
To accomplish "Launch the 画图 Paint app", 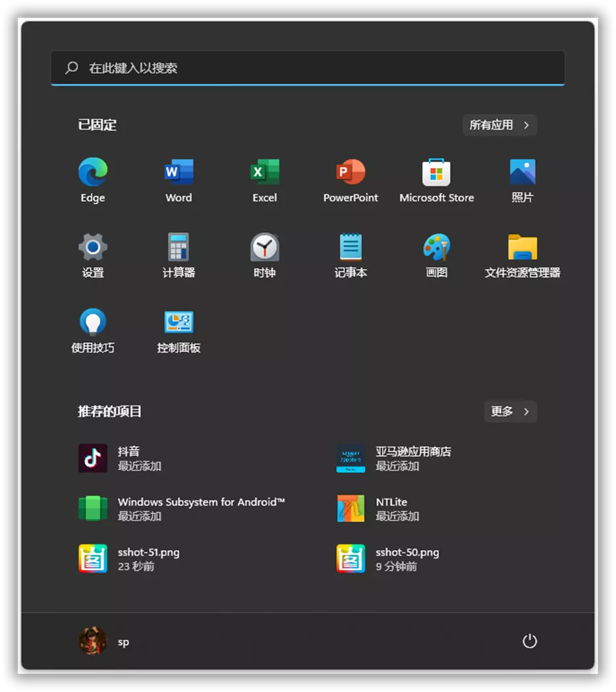I will coord(436,247).
